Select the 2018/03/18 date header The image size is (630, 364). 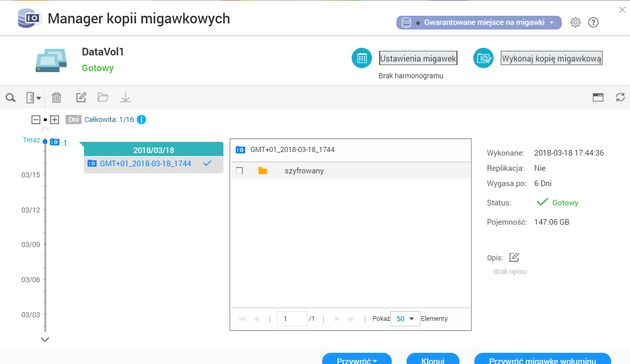point(153,150)
